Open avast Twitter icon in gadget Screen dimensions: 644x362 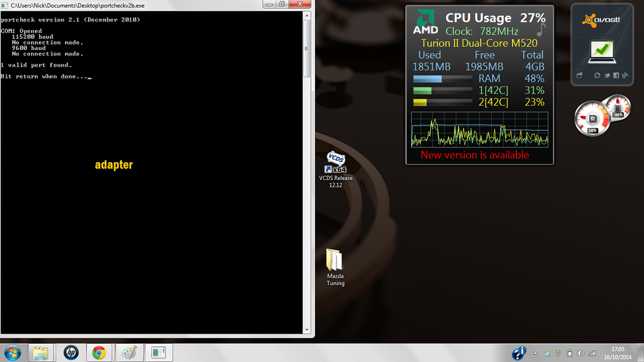[606, 76]
